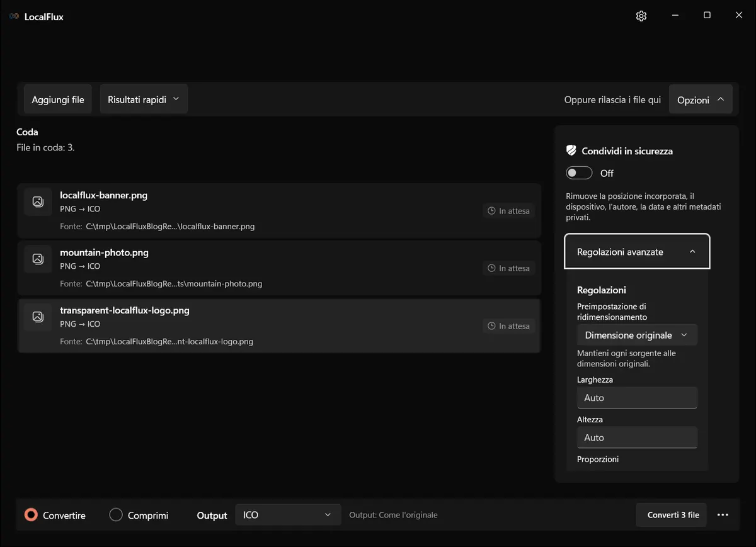This screenshot has width=756, height=547.
Task: Collapse Regolazioni avanzate section
Action: [637, 252]
